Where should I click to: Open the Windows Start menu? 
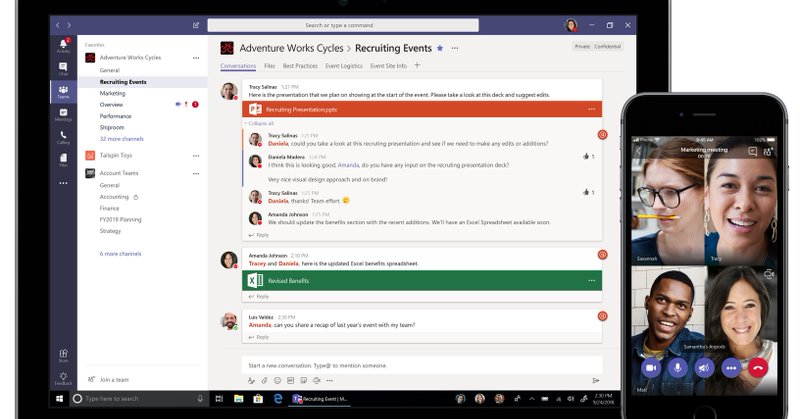[59, 399]
